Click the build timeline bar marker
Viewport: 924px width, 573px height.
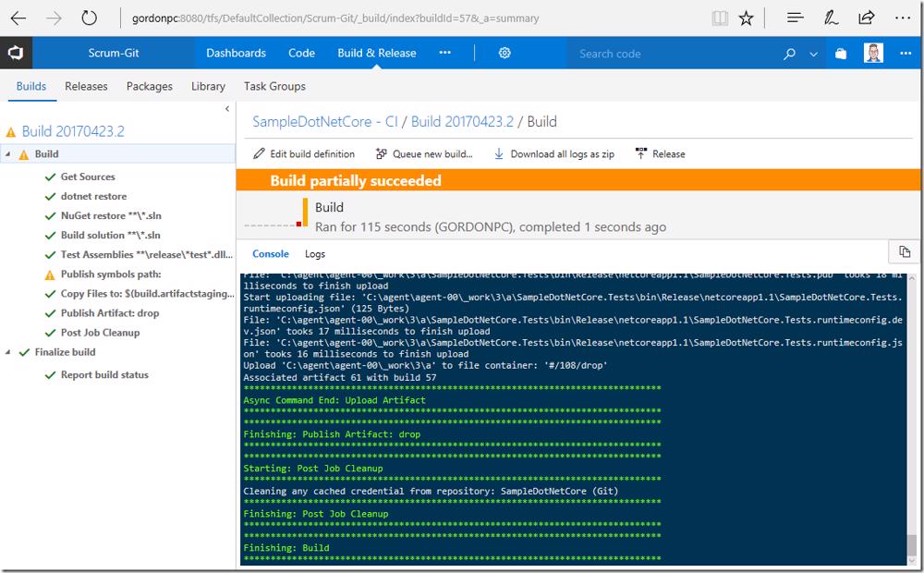[x=305, y=213]
